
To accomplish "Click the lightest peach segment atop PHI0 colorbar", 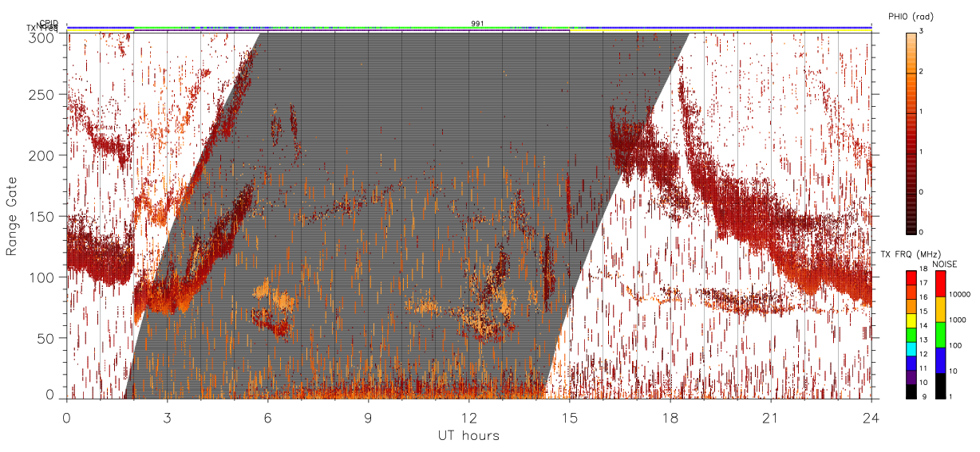I will (911, 35).
